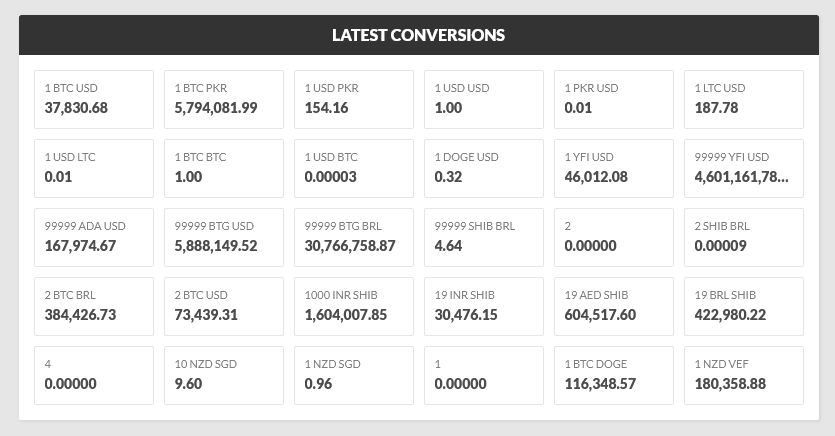Select the 19 BRL SHIB 422,980.22 card
The width and height of the screenshot is (835, 436).
coord(743,307)
